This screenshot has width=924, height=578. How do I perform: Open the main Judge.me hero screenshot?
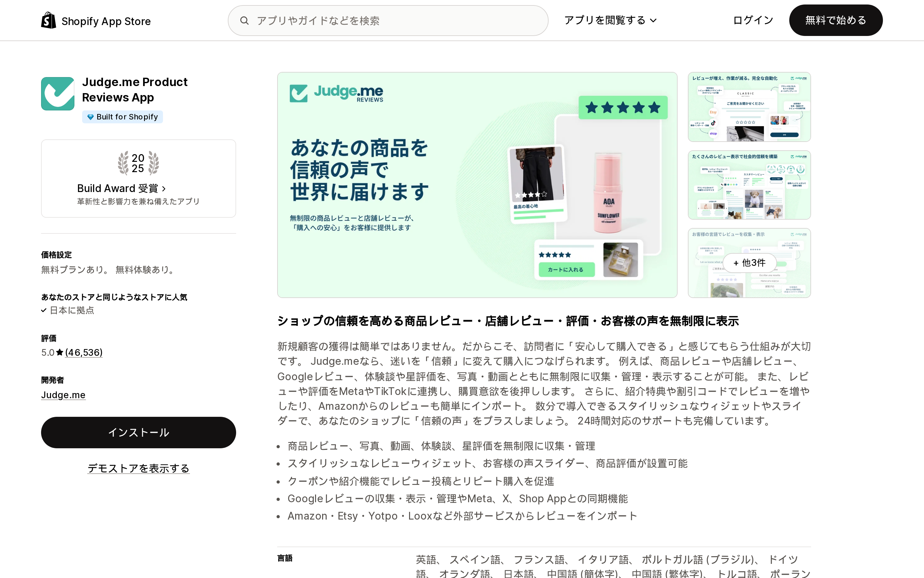tap(477, 185)
